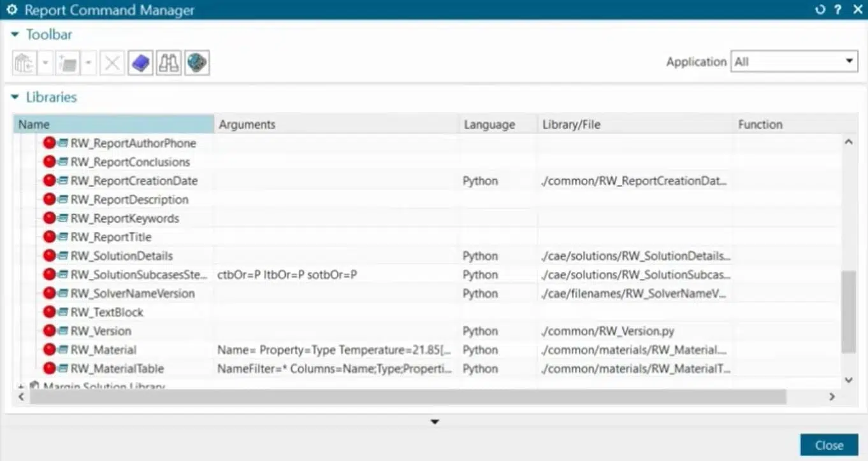Open the blue book documentation icon
Viewport: 868px width, 461px height.
(140, 63)
